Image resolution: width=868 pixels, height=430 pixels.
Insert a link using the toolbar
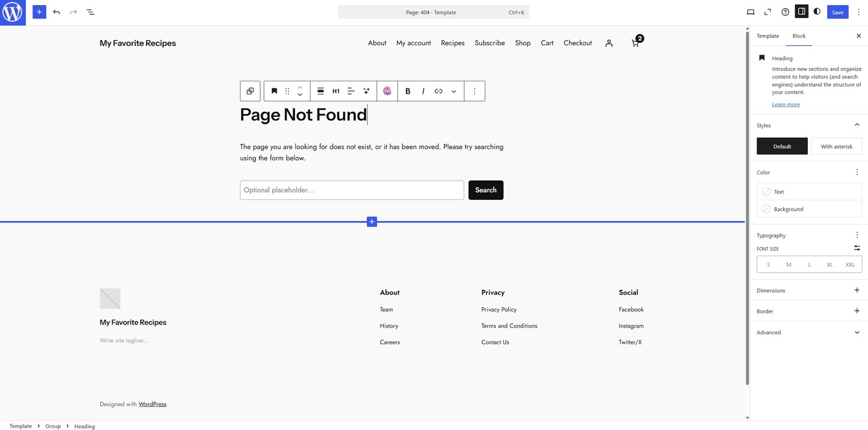click(438, 91)
